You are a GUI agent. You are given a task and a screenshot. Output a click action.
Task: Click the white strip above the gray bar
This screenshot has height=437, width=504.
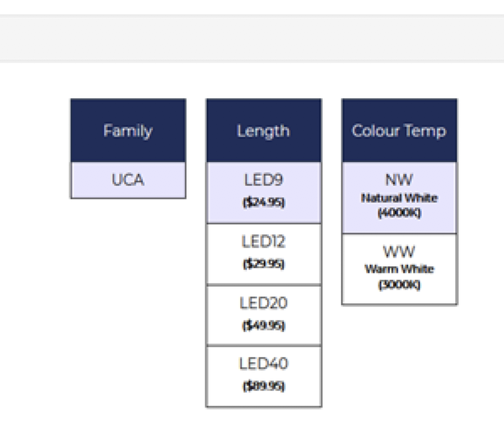pyautogui.click(x=252, y=7)
